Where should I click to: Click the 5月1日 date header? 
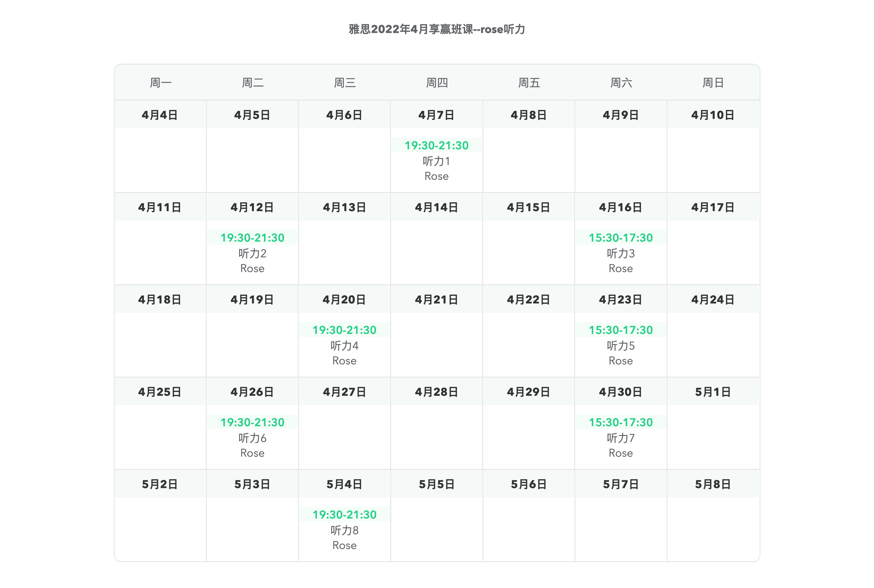(713, 391)
